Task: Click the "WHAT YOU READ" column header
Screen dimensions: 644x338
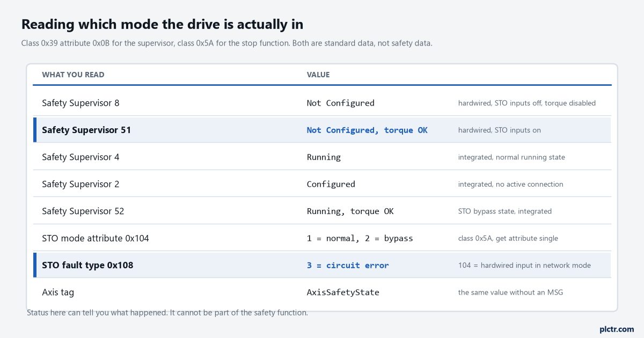Action: [73, 75]
